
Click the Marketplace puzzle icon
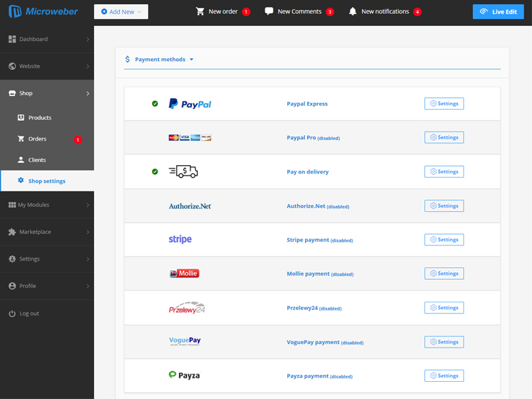point(12,232)
